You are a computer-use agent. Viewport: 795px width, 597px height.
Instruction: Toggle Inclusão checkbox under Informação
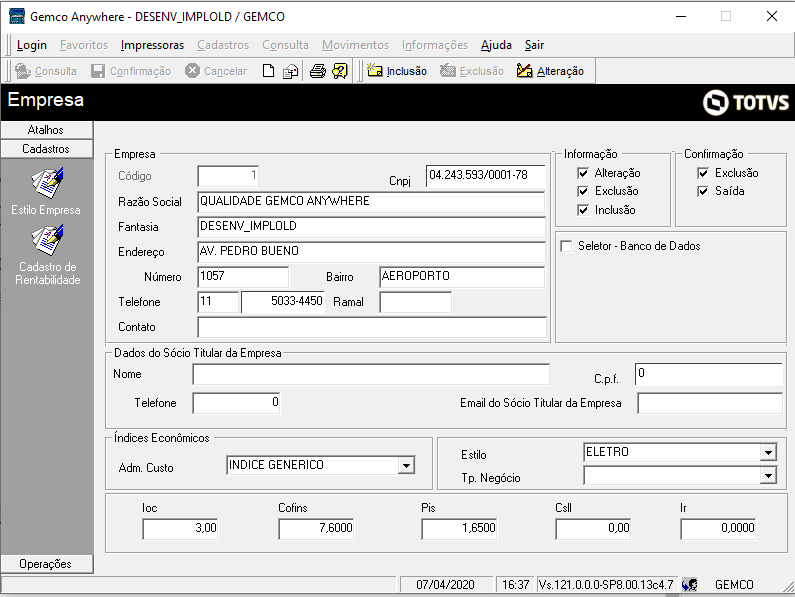[583, 210]
